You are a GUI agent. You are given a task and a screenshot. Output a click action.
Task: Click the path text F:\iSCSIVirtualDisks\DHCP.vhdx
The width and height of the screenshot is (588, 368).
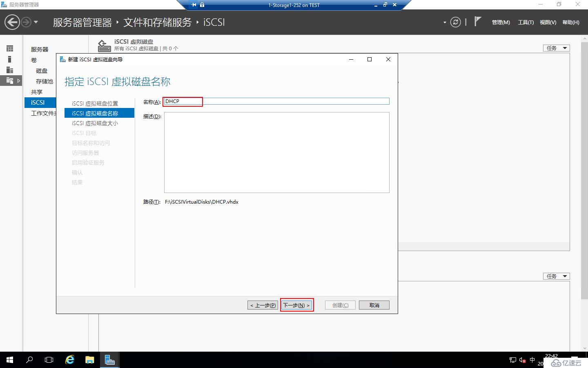point(202,202)
